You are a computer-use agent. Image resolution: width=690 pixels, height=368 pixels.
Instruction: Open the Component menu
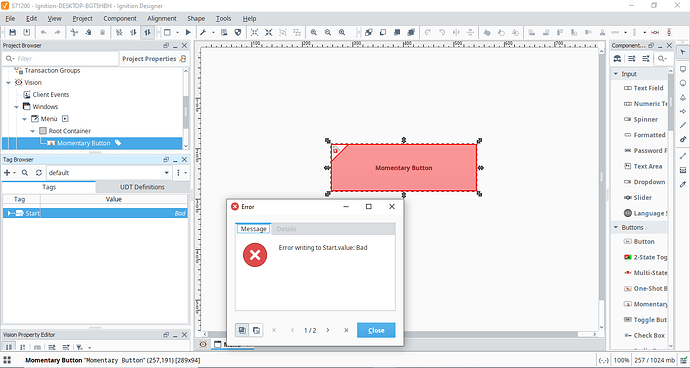point(120,18)
